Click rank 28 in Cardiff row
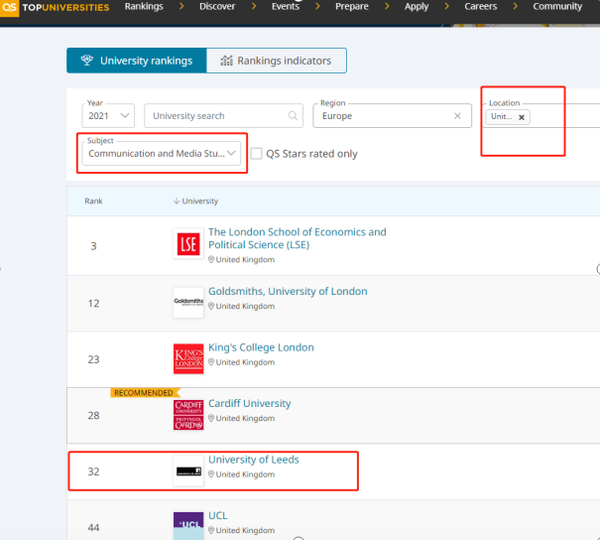The width and height of the screenshot is (600, 540). [93, 416]
